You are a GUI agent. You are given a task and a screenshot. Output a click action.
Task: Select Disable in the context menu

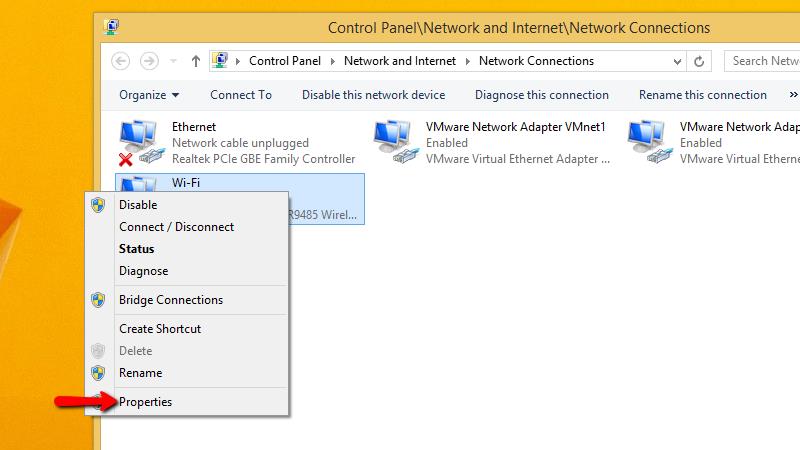pyautogui.click(x=138, y=205)
